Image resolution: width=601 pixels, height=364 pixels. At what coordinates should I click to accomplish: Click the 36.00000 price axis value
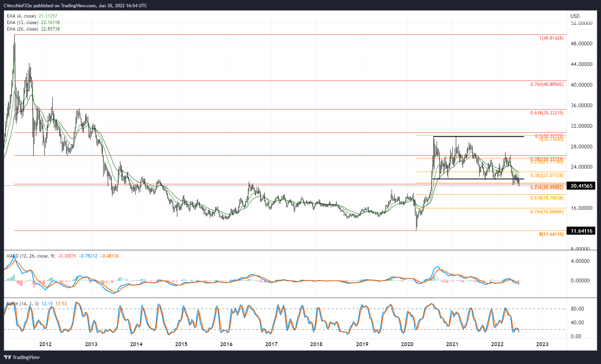[x=582, y=105]
